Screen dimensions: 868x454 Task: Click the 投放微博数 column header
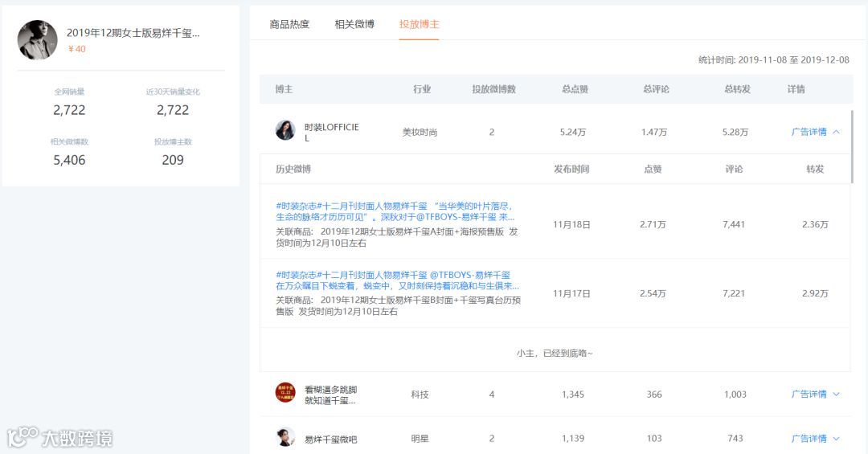click(x=493, y=89)
